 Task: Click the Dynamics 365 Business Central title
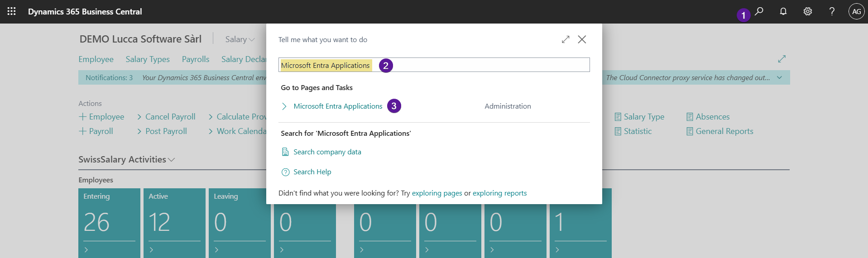click(x=85, y=12)
